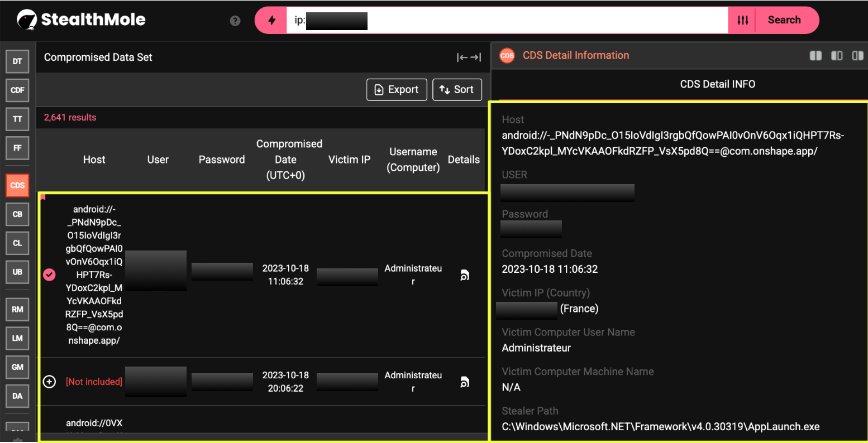868x443 pixels.
Task: Open the CDF sidebar module
Action: coord(17,90)
